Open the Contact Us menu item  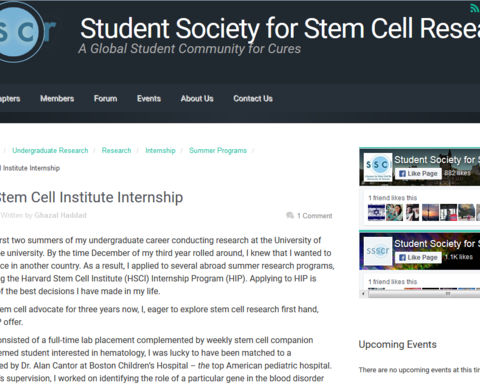(253, 99)
